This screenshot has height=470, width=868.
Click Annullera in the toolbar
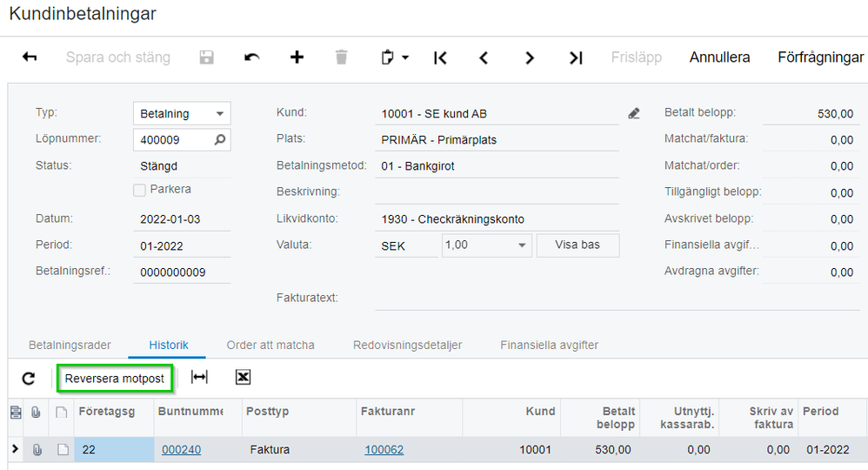719,57
